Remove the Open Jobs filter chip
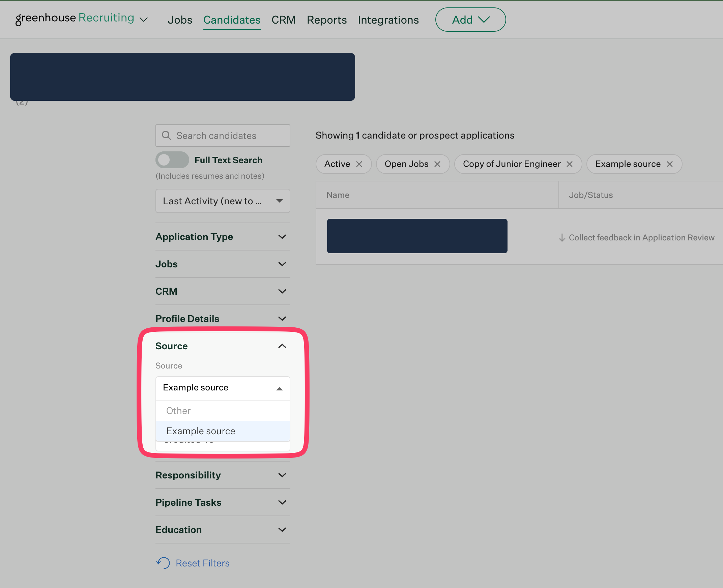Image resolution: width=723 pixels, height=588 pixels. tap(437, 164)
